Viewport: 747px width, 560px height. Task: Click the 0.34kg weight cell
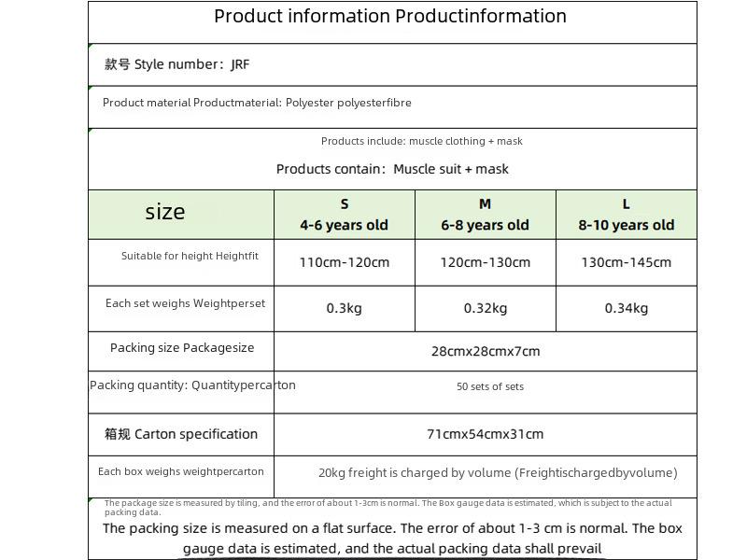pyautogui.click(x=627, y=309)
